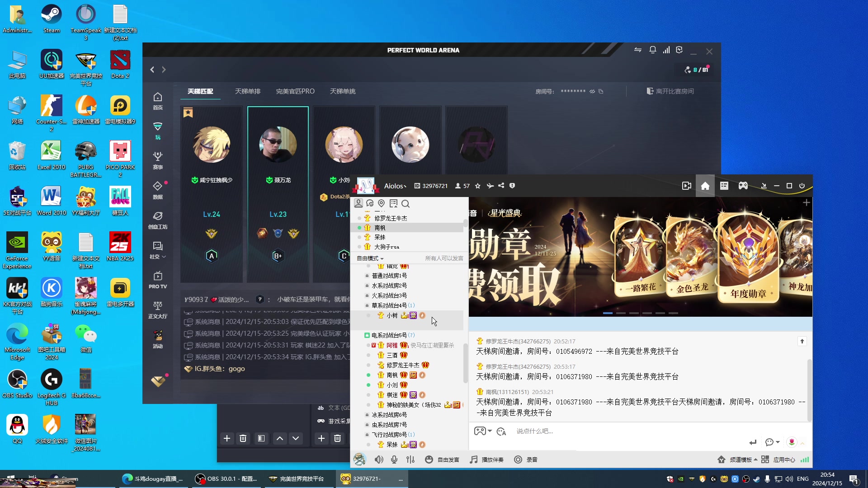Switch to the 天梯单排 tab
This screenshot has width=868, height=488.
pos(248,91)
